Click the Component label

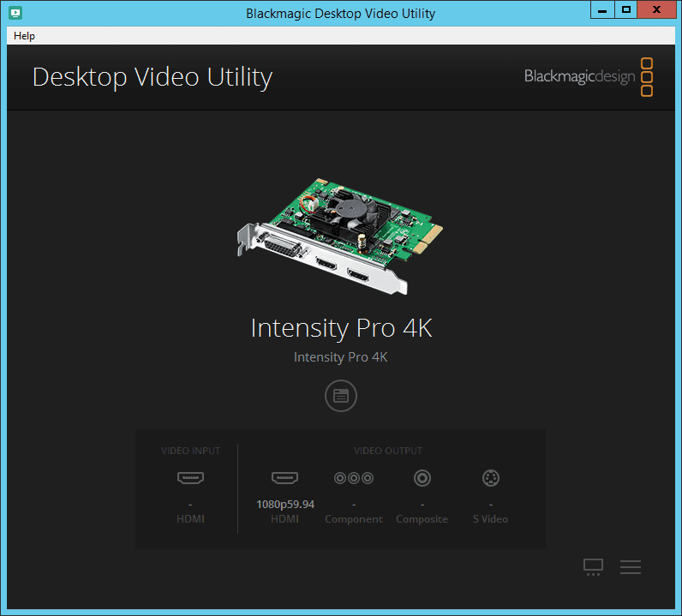(354, 519)
